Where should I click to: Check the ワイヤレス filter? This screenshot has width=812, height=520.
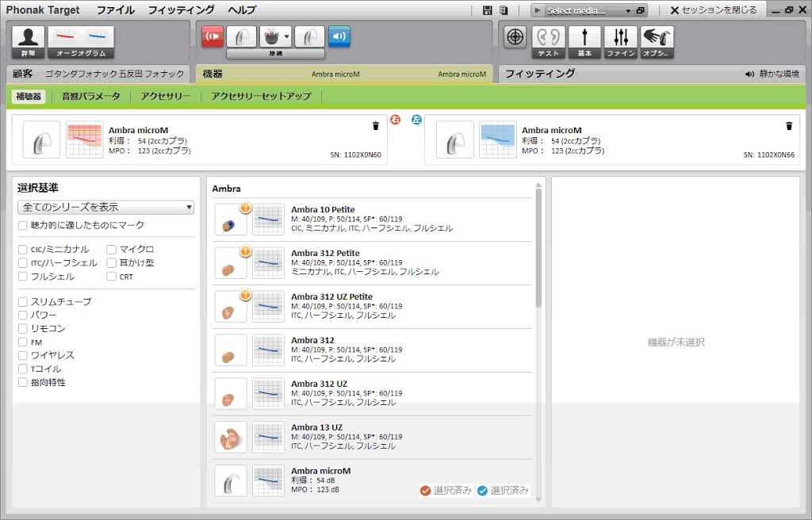click(x=23, y=355)
